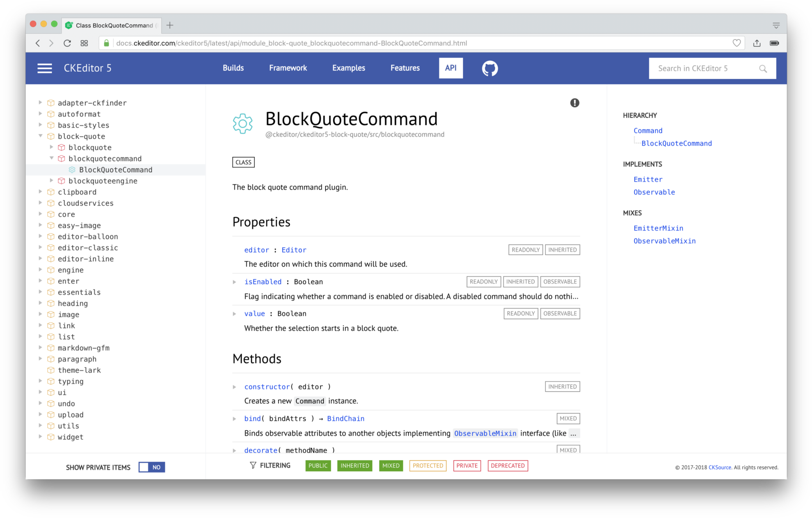Collapse the block-quote package node
This screenshot has width=812, height=518.
tap(40, 136)
